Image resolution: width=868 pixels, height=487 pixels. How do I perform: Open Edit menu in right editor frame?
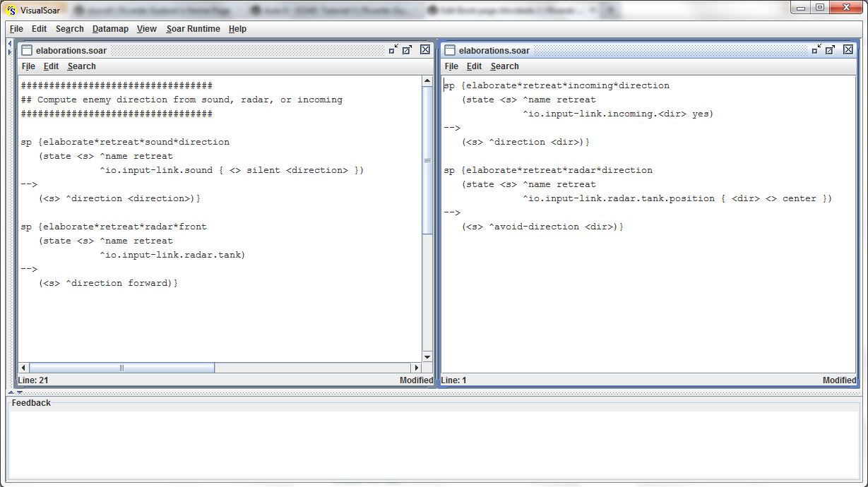[x=474, y=66]
